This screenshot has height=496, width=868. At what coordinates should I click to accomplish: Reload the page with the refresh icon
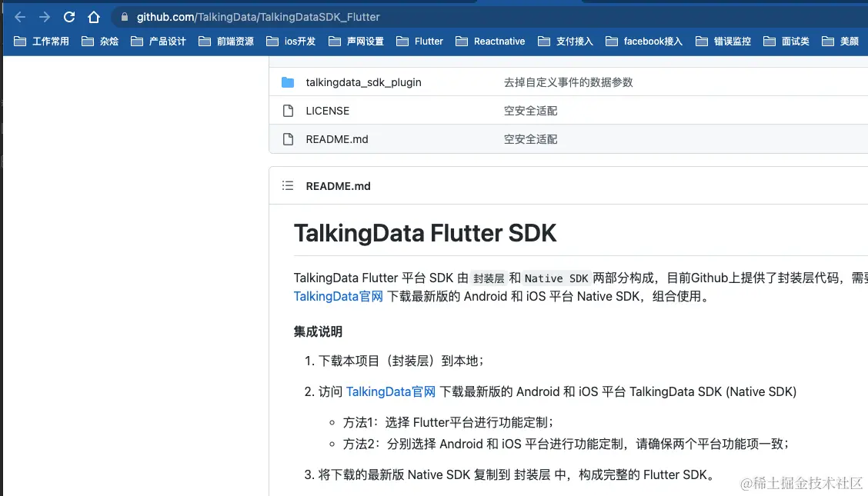(69, 17)
